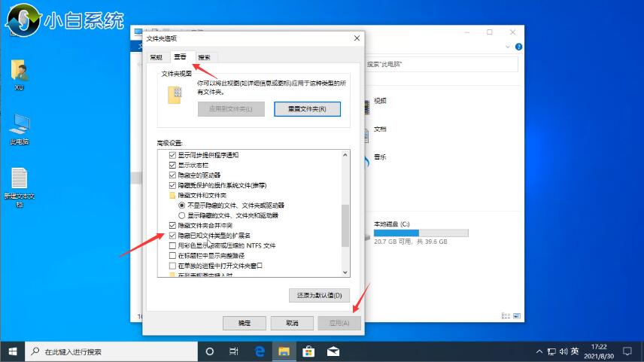Click the advanced settings scroll down arrow

(345, 272)
